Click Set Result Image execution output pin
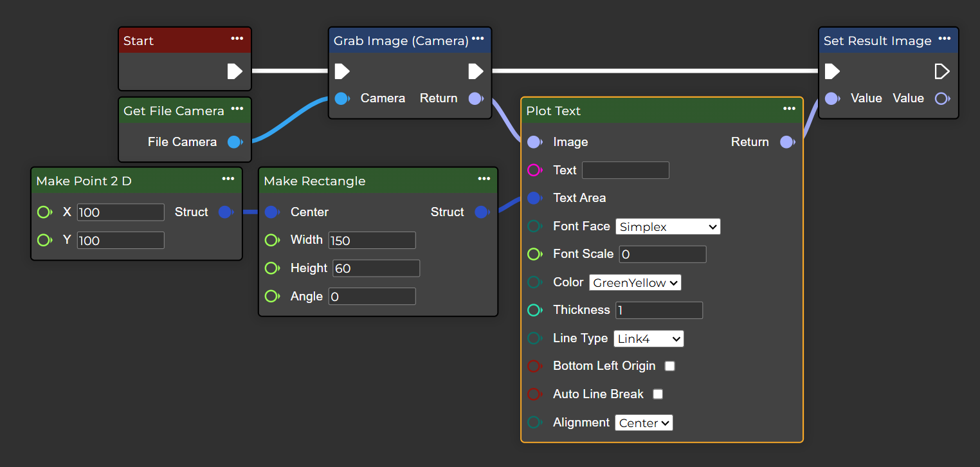980x467 pixels. (941, 71)
